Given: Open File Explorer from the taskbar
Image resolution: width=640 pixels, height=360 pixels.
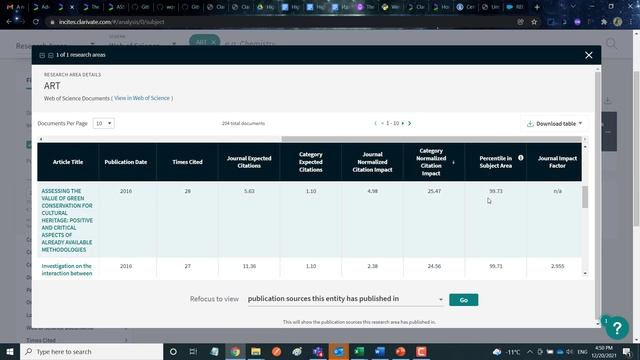Looking at the screenshot, I should tap(256, 351).
